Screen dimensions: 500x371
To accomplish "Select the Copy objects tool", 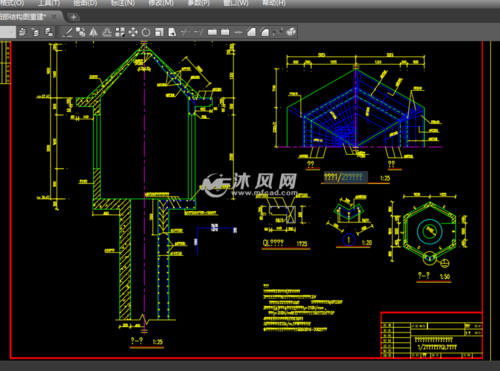I will [80, 32].
